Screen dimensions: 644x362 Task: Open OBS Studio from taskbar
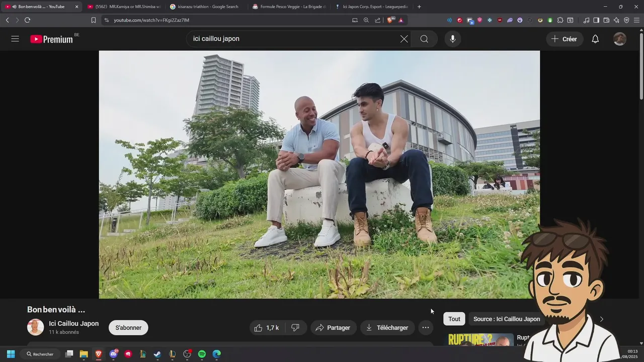tap(187, 354)
